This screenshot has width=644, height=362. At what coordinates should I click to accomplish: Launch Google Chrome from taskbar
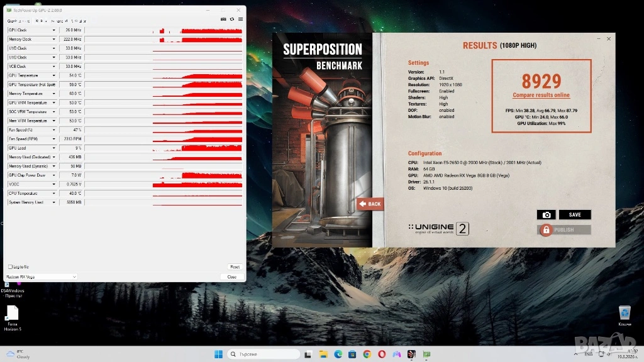[367, 354]
